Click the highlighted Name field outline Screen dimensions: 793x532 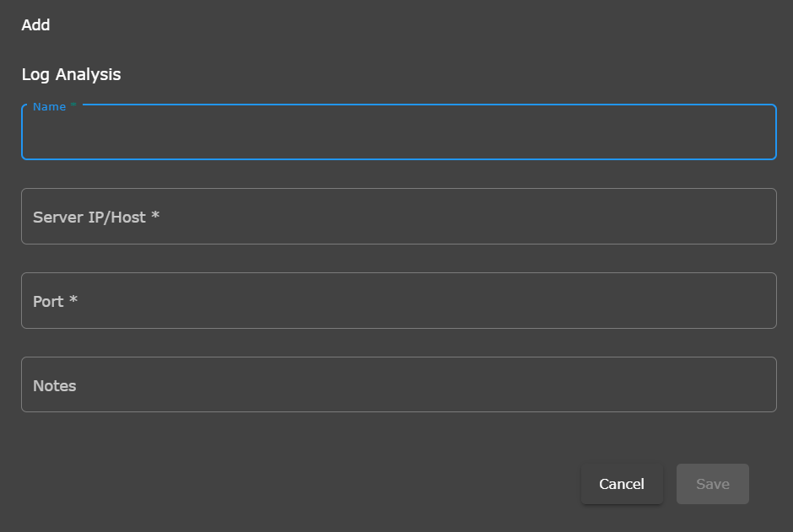pos(21,132)
